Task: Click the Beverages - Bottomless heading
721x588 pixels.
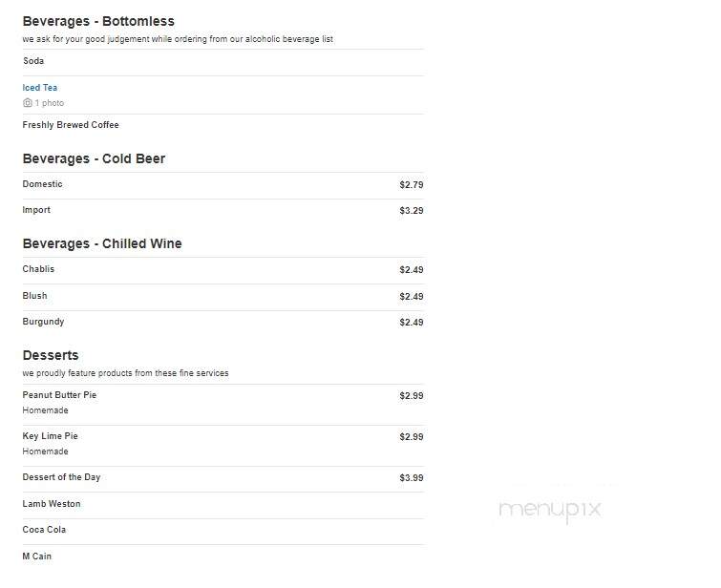Action: click(98, 21)
